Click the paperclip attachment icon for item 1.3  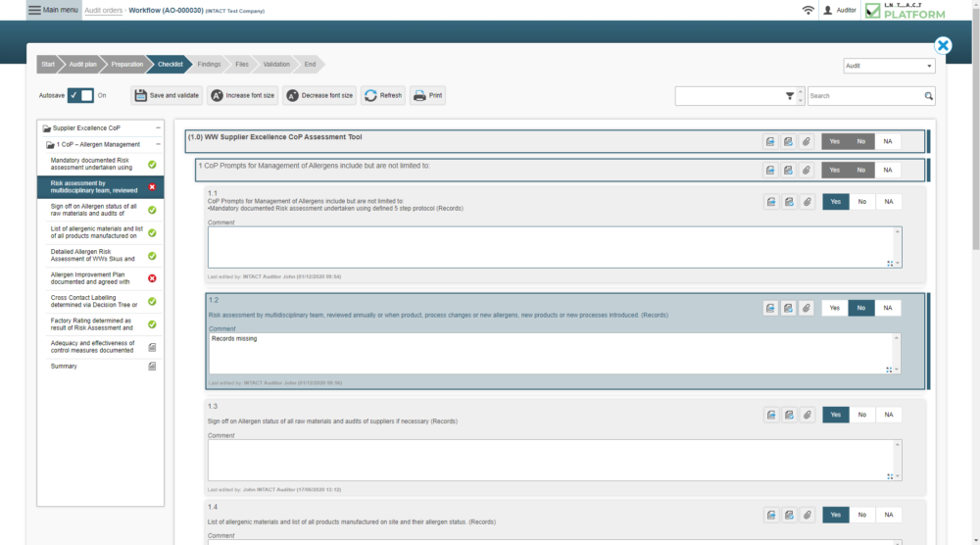point(808,415)
